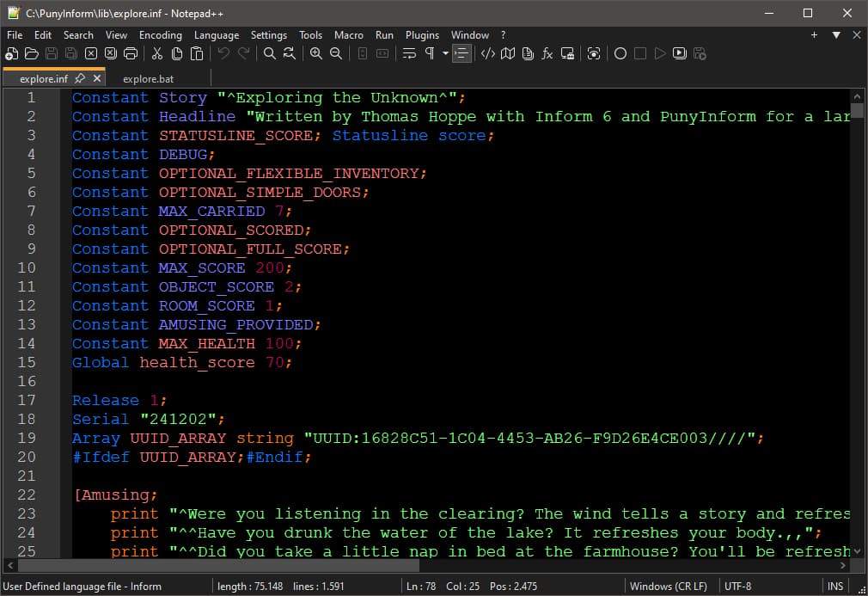This screenshot has height=596, width=868.
Task: Switch to the explore.bat tab
Action: tap(148, 79)
